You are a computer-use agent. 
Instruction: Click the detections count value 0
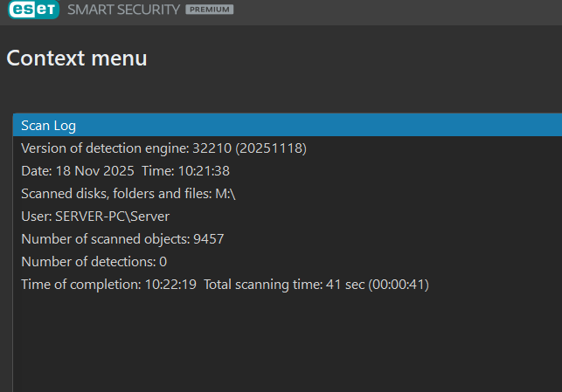[163, 261]
